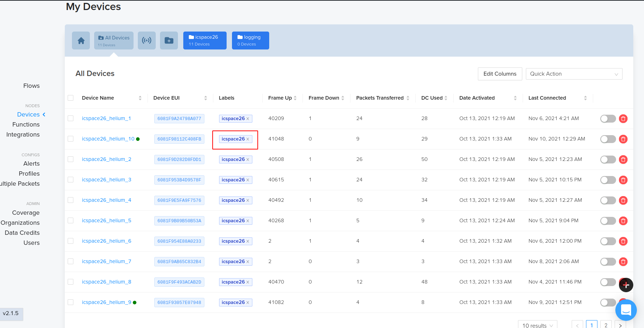Toggle the switch for icspace26_helium_4
This screenshot has height=328, width=644.
tap(608, 200)
